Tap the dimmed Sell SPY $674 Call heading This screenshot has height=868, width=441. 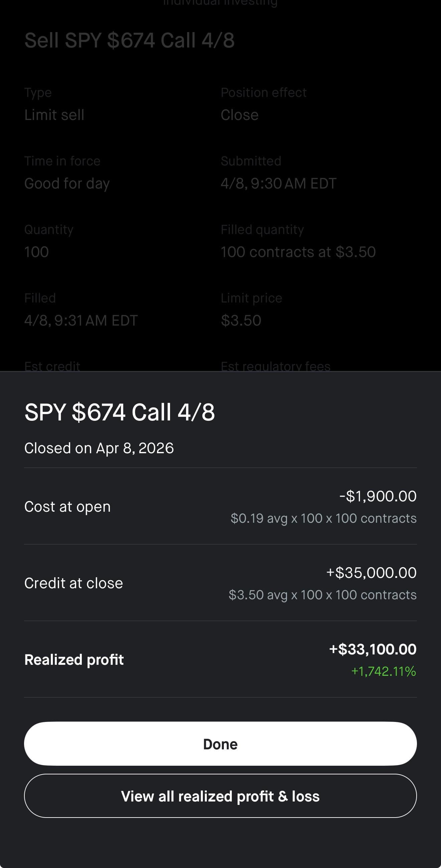pyautogui.click(x=129, y=40)
